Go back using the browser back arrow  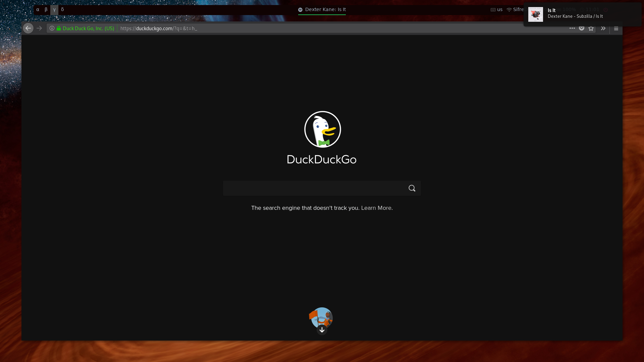pos(28,28)
